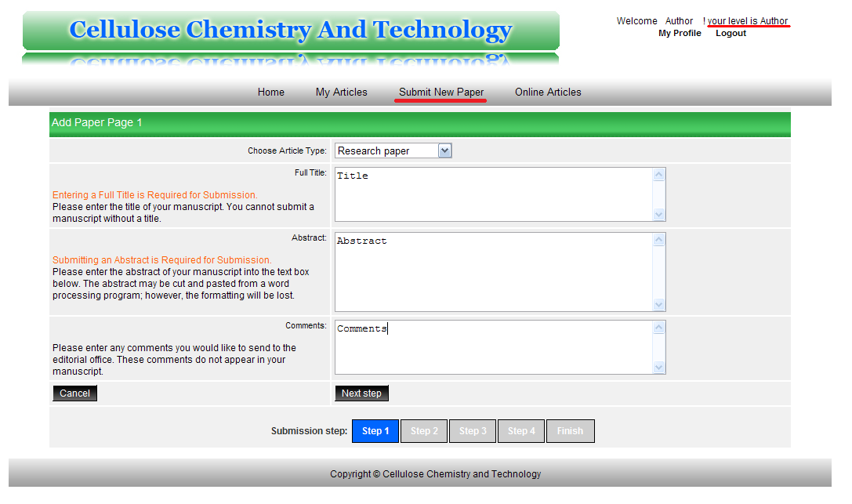
Task: Select the Step 1 submission button
Action: tap(375, 430)
